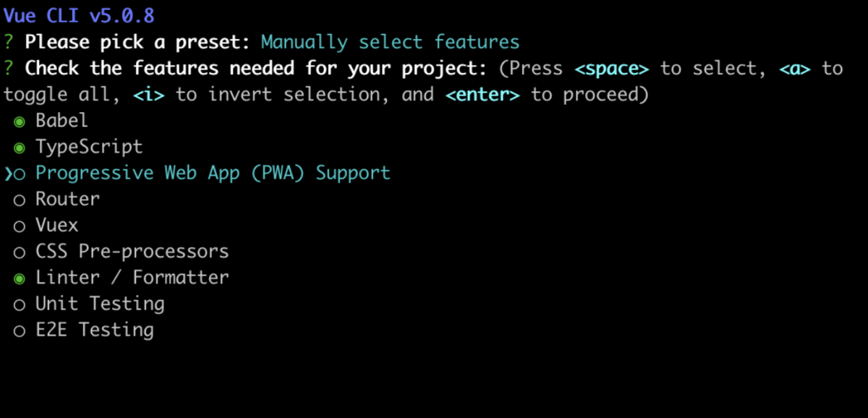Enable the Unit Testing circle
The image size is (868, 418).
pyautogui.click(x=20, y=304)
